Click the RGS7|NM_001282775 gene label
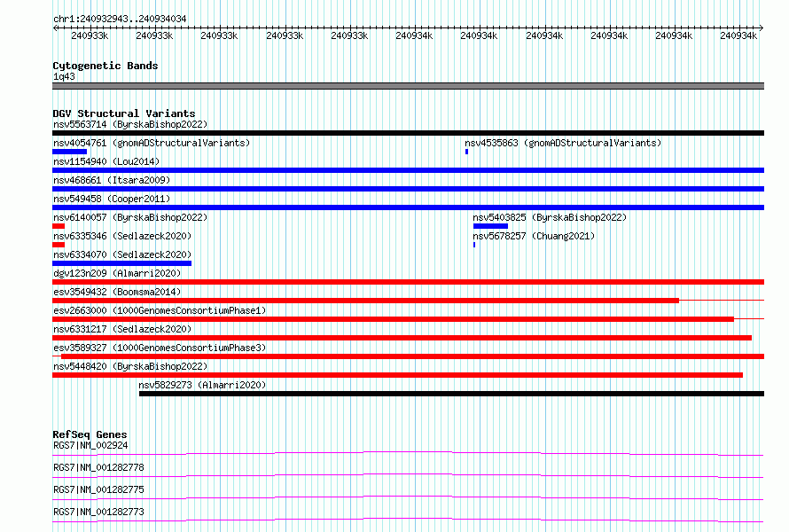 coord(98,489)
